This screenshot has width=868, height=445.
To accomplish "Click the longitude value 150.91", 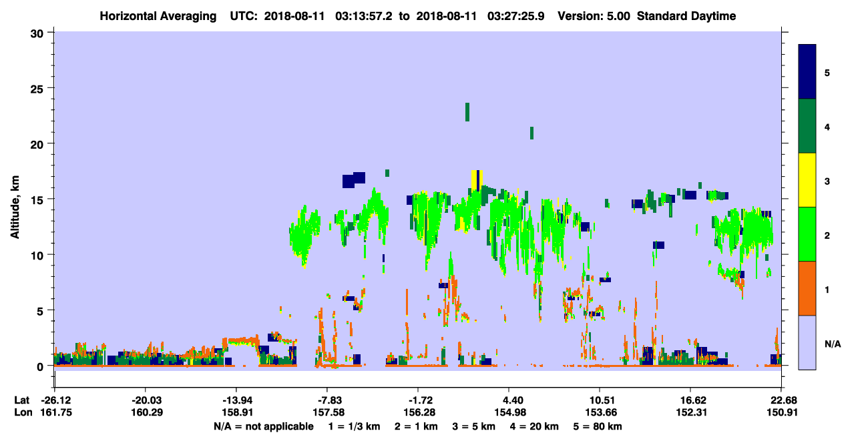I will 781,412.
